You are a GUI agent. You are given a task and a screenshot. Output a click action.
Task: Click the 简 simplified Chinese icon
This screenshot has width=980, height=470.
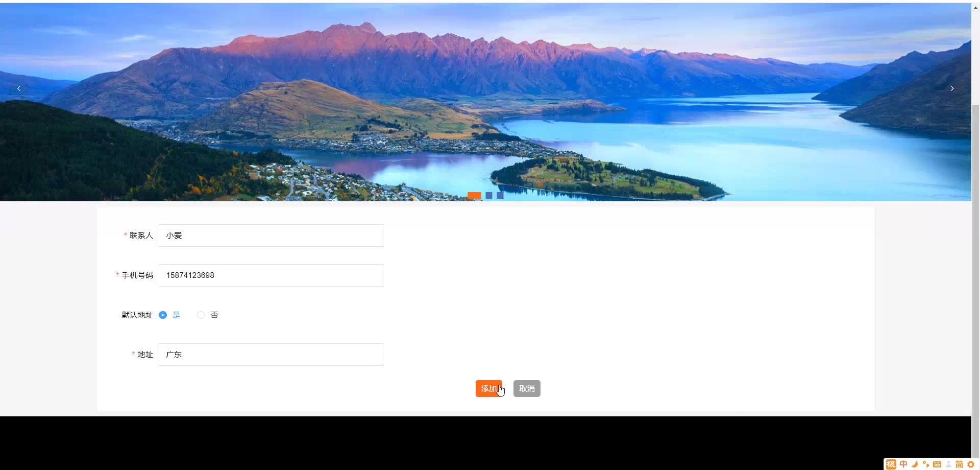click(x=959, y=464)
